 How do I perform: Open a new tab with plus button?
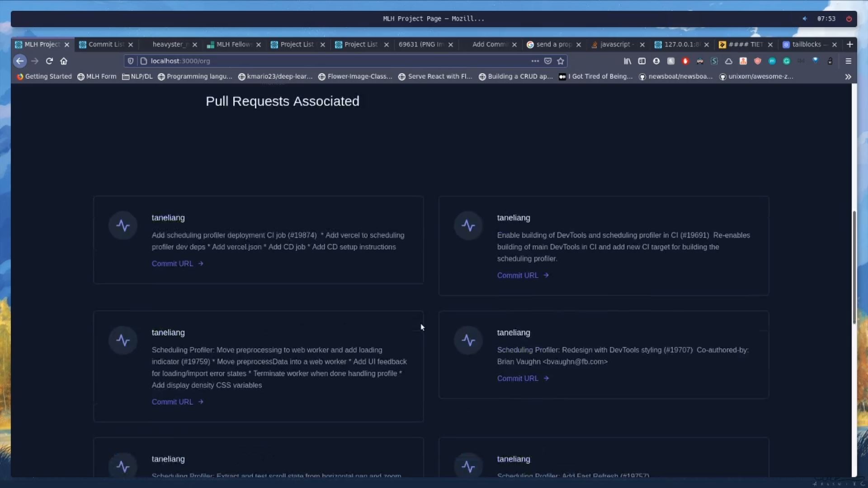849,44
